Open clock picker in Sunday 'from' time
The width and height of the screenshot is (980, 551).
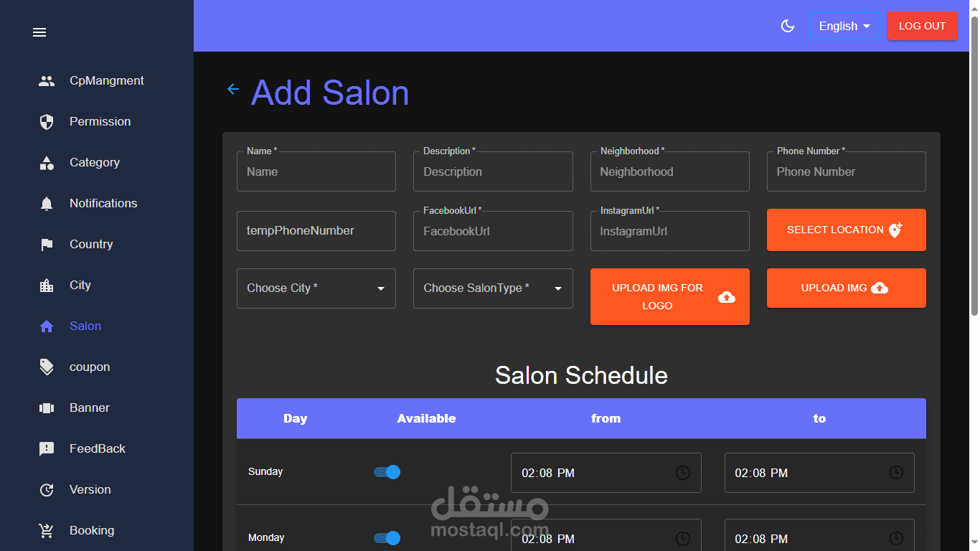pyautogui.click(x=683, y=473)
